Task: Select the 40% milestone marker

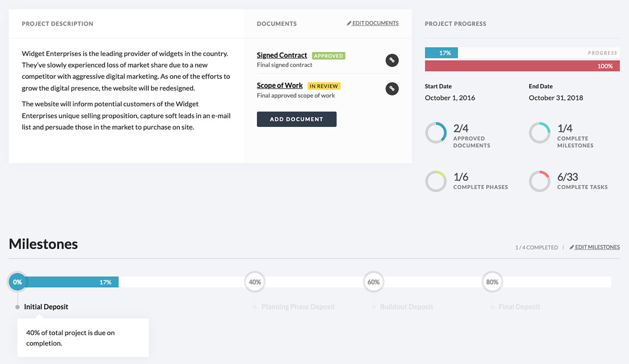Action: [255, 282]
